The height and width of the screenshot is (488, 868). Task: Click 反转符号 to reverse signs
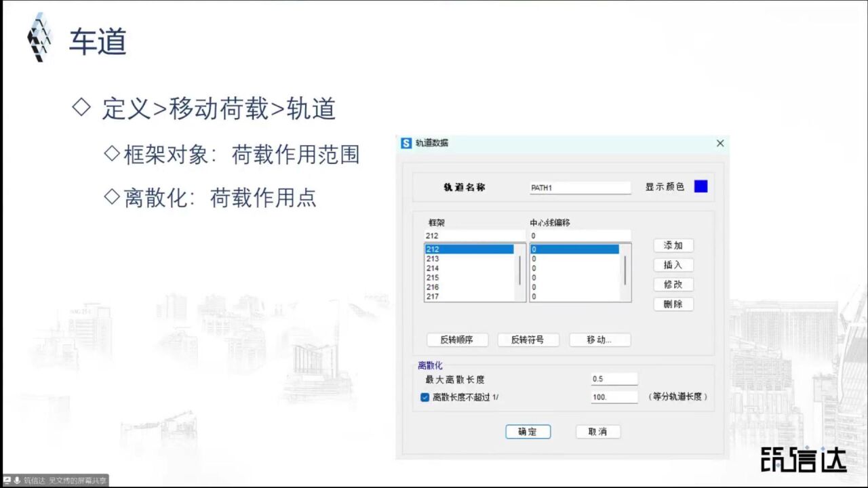[527, 340]
